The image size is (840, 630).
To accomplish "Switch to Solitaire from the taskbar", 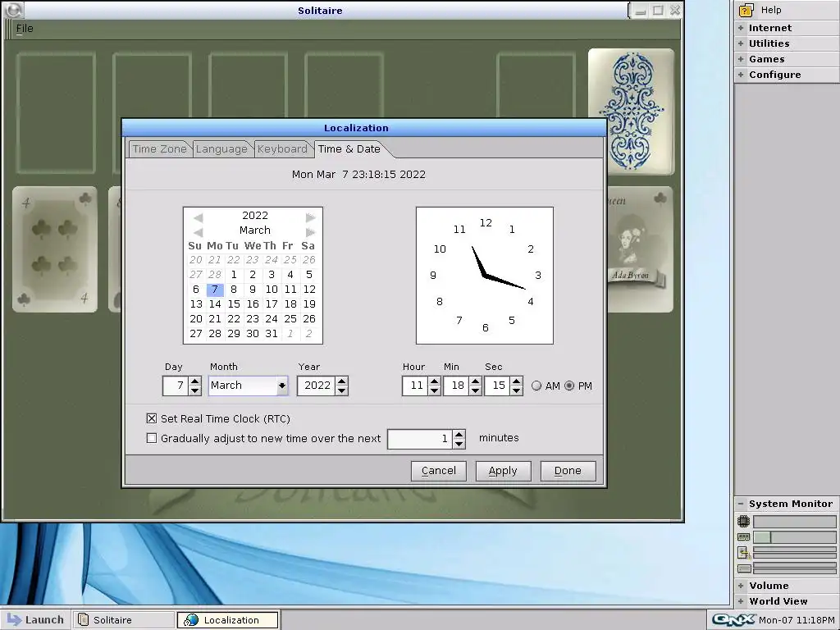I will tap(123, 620).
